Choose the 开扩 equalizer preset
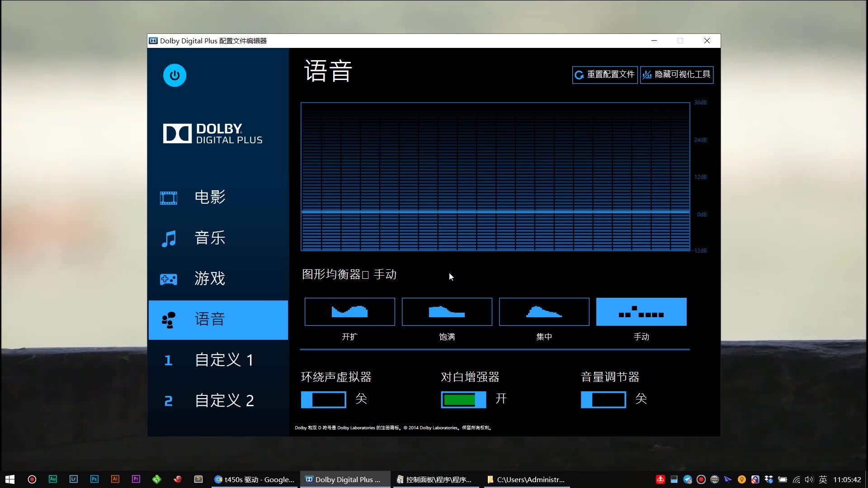868x488 pixels. click(x=349, y=312)
